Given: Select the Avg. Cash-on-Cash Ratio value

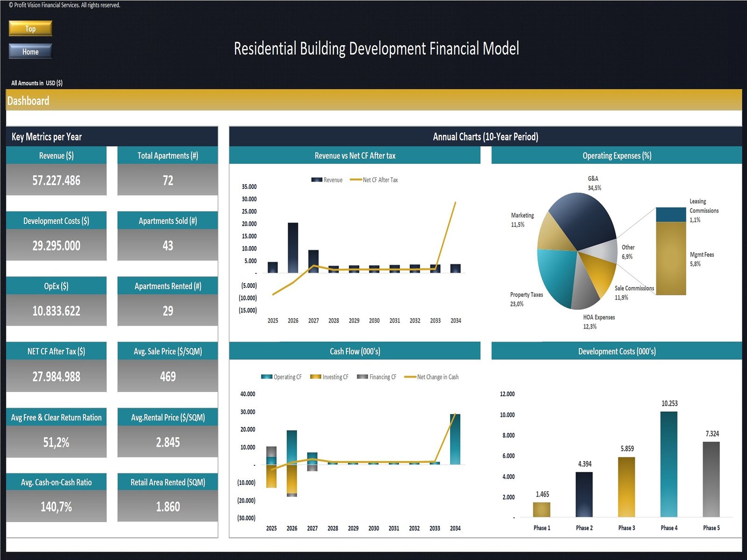Looking at the screenshot, I should coord(56,506).
